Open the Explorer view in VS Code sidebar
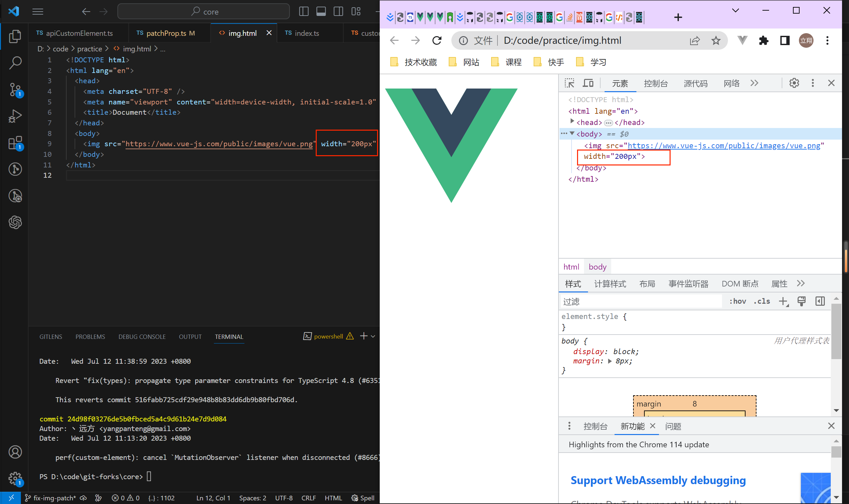849x504 pixels. 15,36
